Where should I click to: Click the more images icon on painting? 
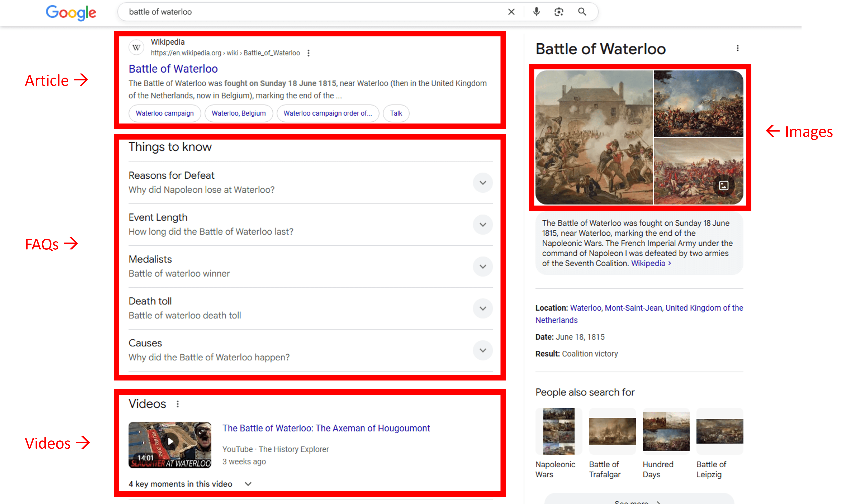point(723,186)
